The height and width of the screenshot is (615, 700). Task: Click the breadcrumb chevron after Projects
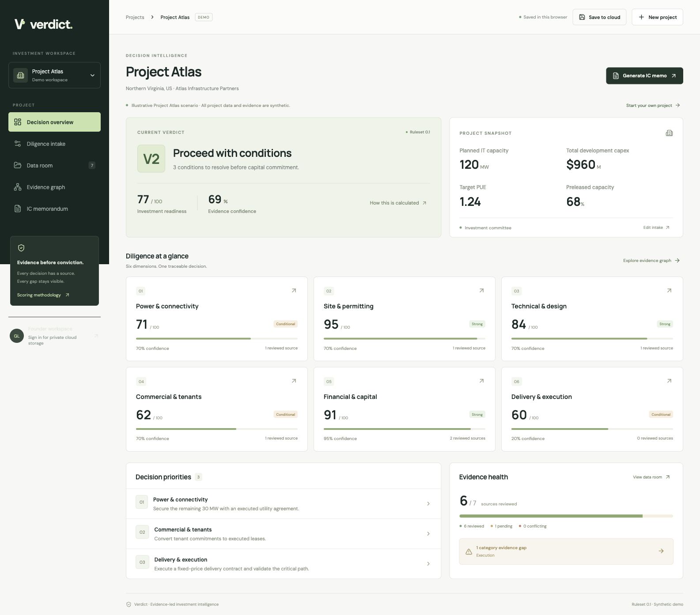[152, 17]
